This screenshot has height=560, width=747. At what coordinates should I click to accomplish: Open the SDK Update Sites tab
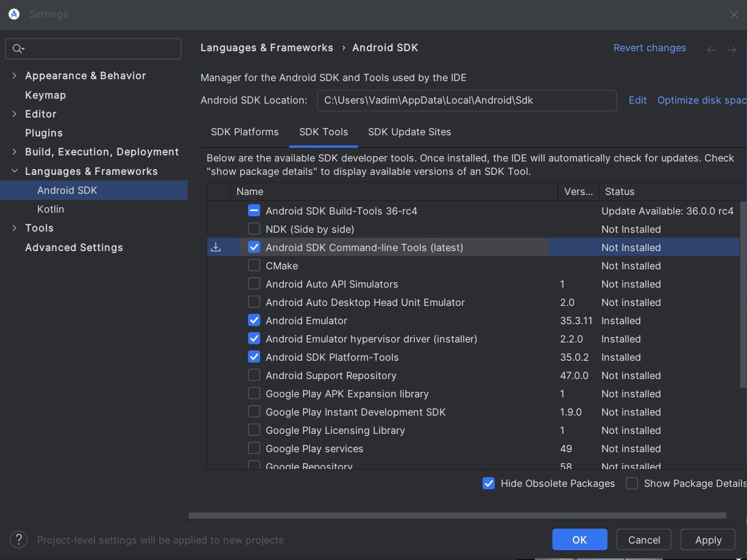[x=409, y=132]
